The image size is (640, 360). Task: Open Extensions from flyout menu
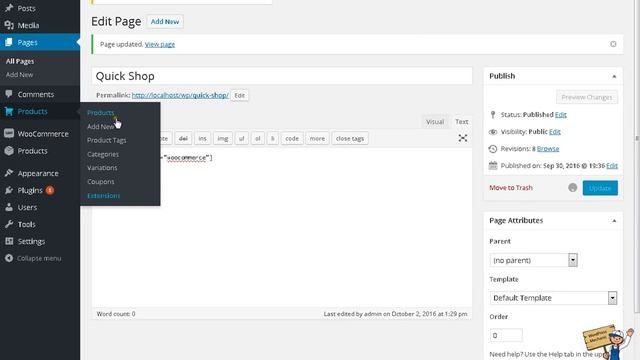[104, 196]
